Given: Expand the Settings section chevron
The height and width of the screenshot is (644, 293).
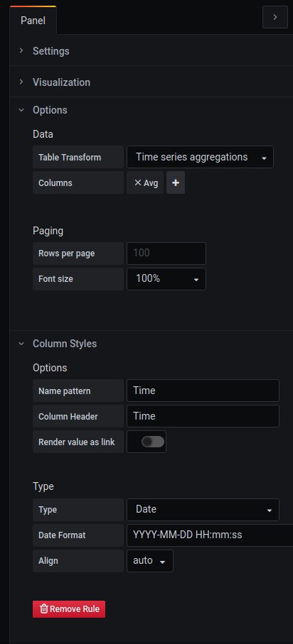Looking at the screenshot, I should pos(21,50).
